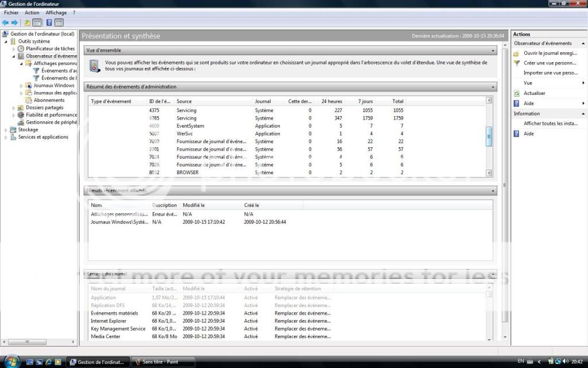The width and height of the screenshot is (588, 368).
Task: Collapse Résumé des événements d'administration section
Action: [x=493, y=87]
